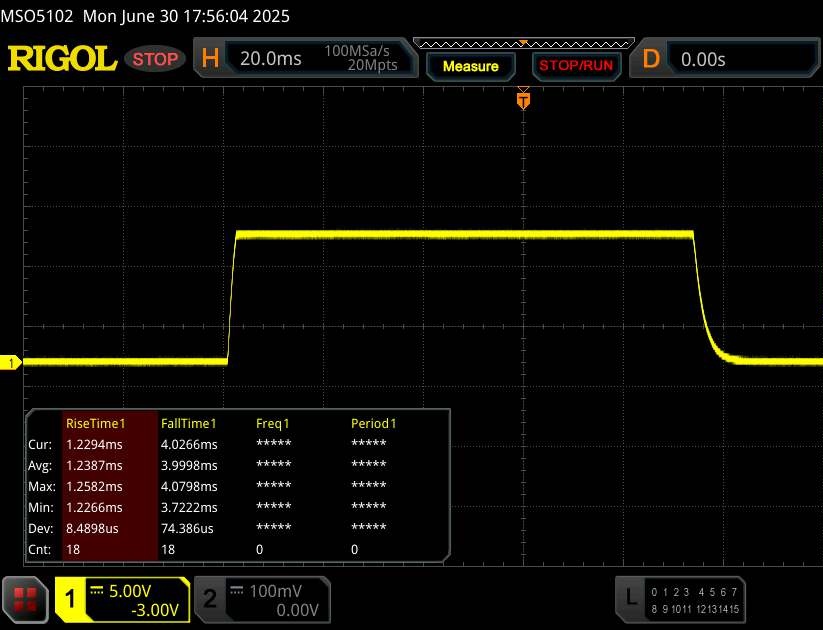Toggle channel 1 5.00V label

pyautogui.click(x=130, y=591)
